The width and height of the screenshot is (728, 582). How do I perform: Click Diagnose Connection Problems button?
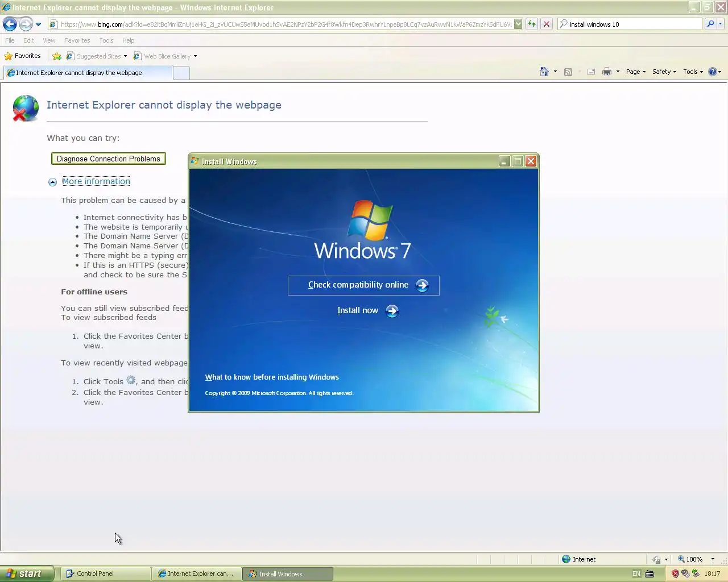[108, 159]
